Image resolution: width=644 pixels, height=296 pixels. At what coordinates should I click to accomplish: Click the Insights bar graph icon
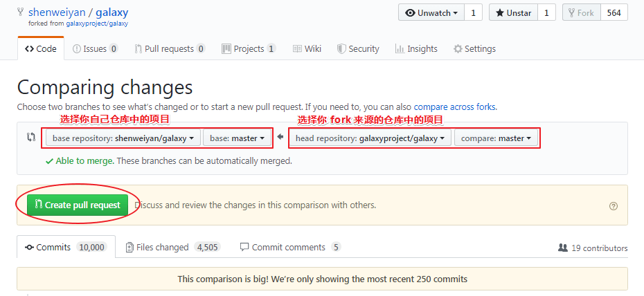(400, 49)
